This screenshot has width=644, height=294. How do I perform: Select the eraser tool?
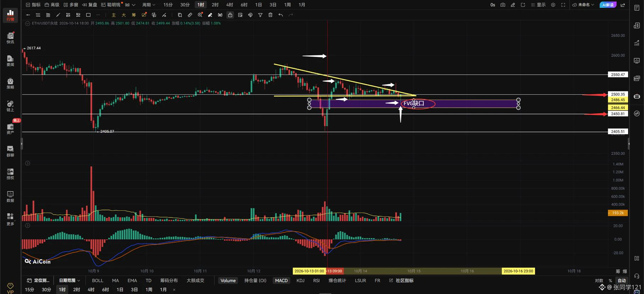210,15
